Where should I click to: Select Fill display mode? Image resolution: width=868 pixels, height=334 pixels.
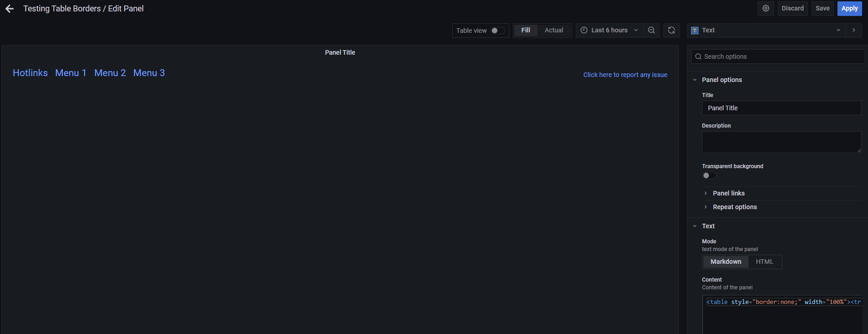coord(526,30)
